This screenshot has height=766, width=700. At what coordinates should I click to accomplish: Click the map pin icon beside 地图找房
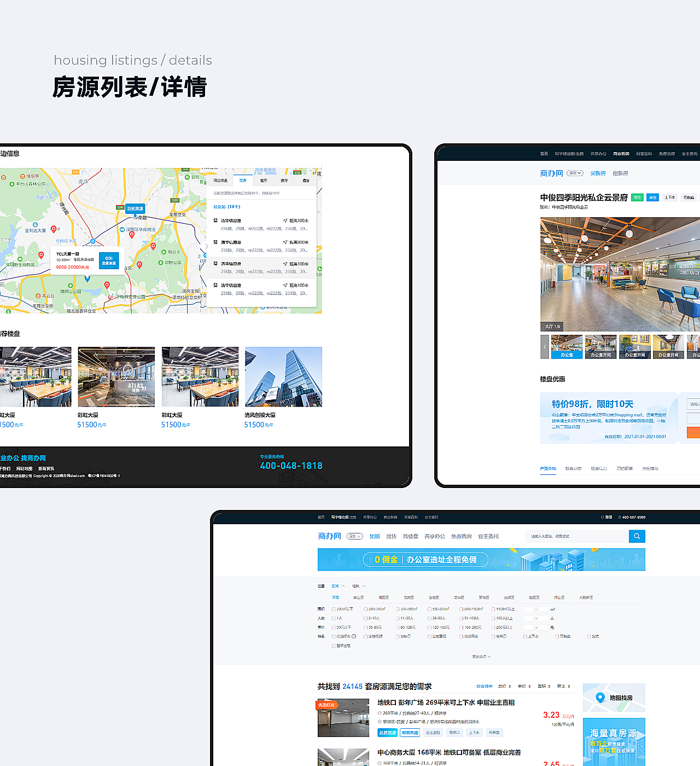click(600, 698)
